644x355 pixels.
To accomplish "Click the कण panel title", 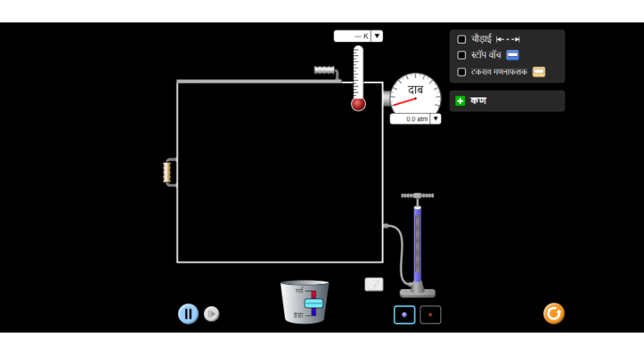I will [x=478, y=101].
